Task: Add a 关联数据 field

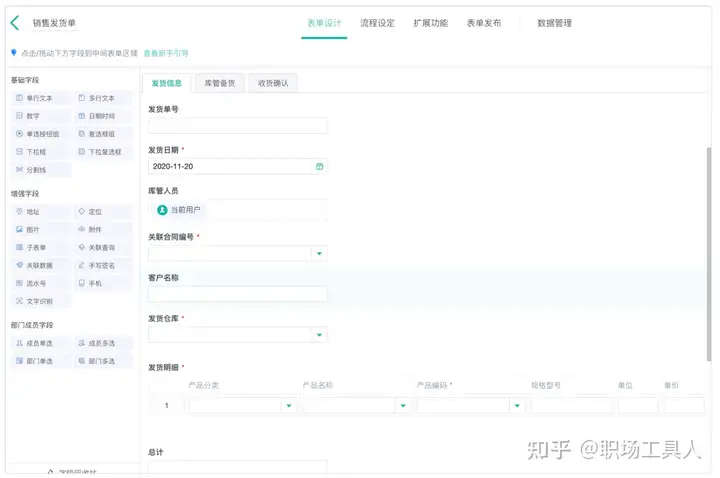Action: pos(41,265)
